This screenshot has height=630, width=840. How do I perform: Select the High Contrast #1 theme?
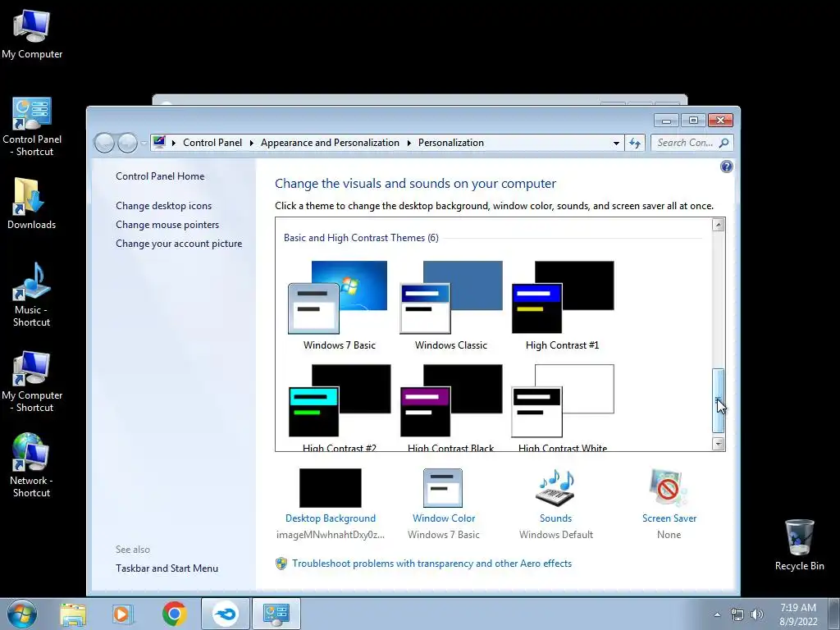pos(563,306)
